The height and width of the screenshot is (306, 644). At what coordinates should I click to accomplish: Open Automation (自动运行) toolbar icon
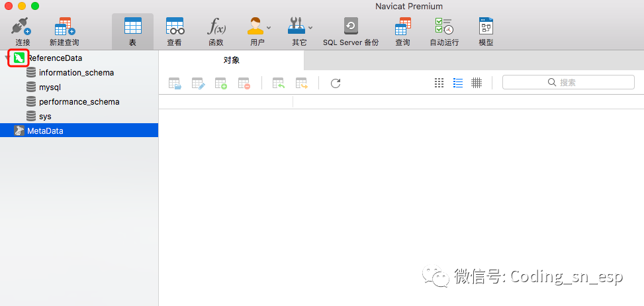tap(444, 26)
